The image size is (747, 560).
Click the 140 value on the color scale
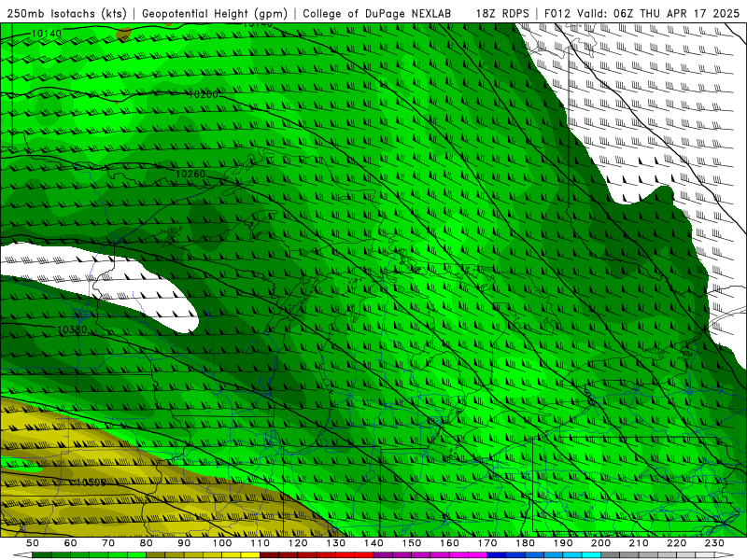pyautogui.click(x=373, y=543)
